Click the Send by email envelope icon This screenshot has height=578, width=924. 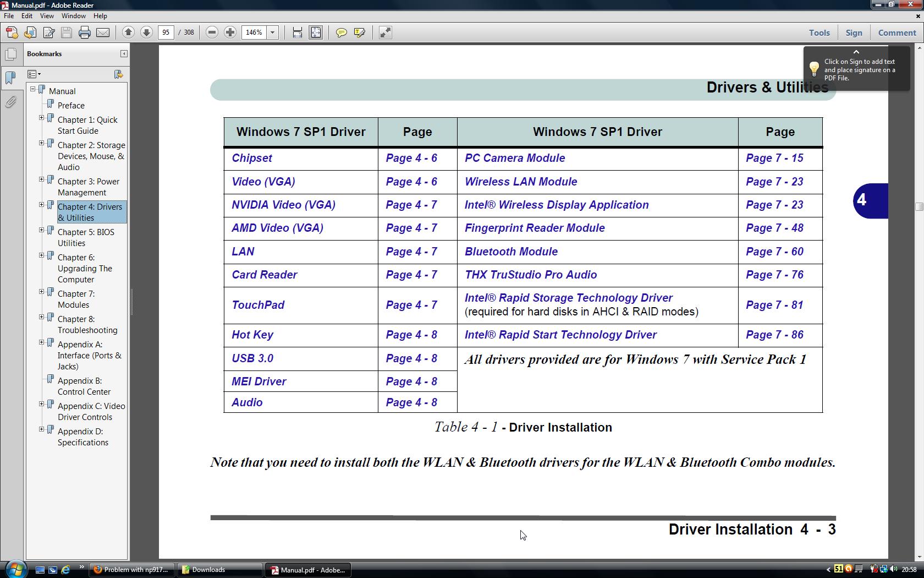coord(103,32)
